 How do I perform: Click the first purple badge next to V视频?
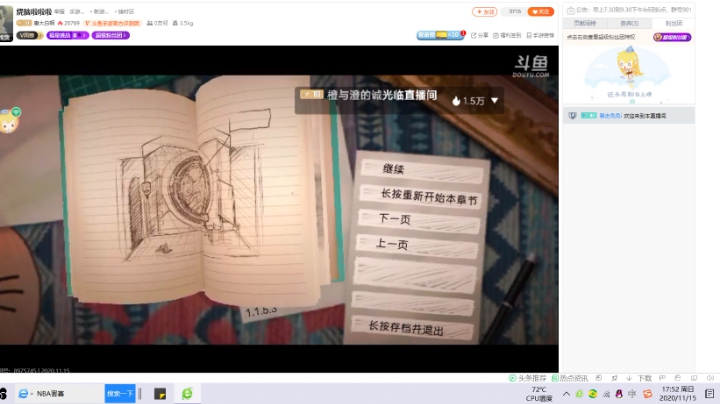68,35
